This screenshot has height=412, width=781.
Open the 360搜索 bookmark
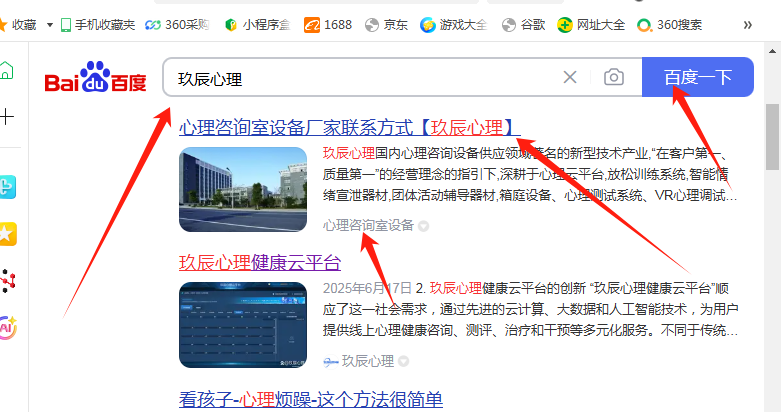(669, 25)
